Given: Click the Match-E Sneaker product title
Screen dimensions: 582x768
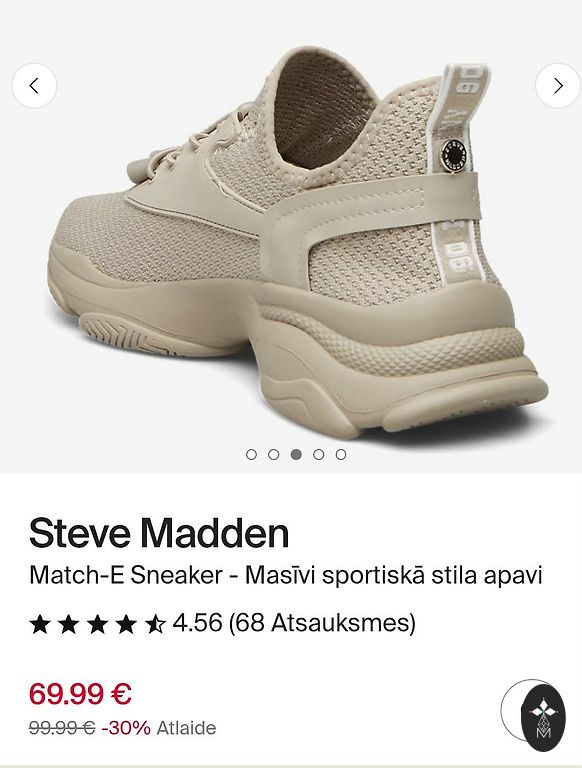Looking at the screenshot, I should click(286, 576).
